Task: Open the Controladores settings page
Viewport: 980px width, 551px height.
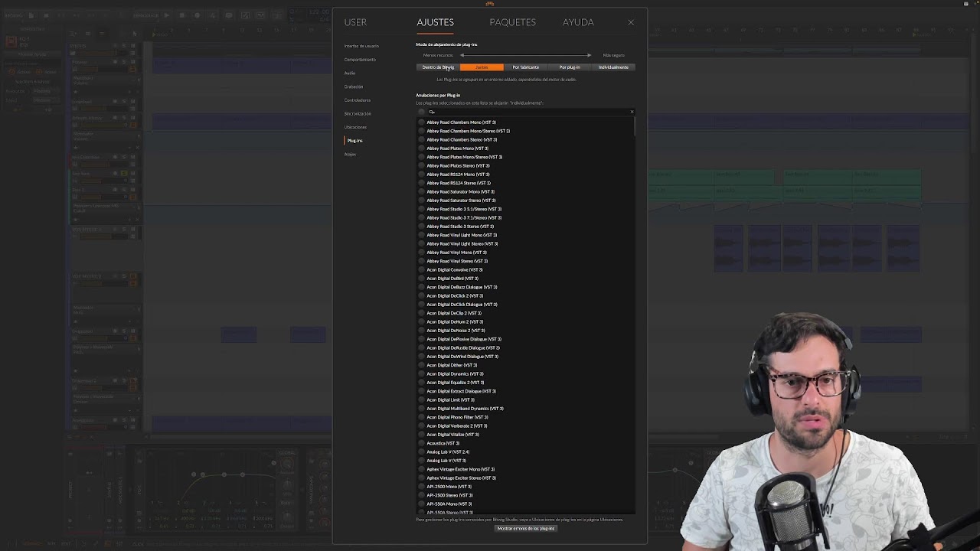Action: tap(358, 100)
